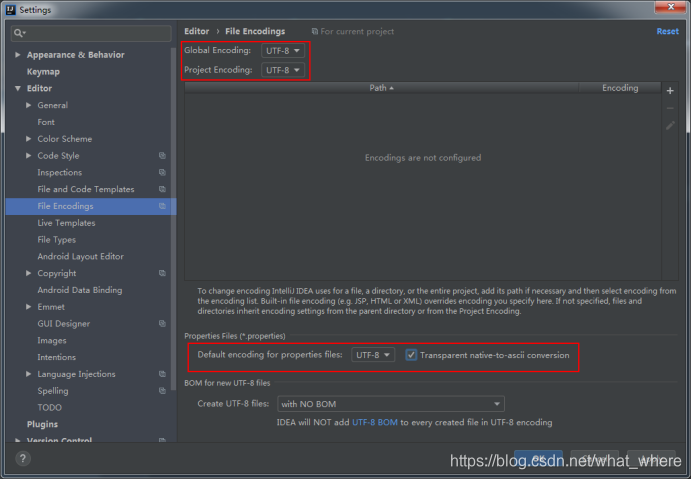692x480 pixels.
Task: Open the Create UTF-8 files dropdown
Action: (391, 404)
